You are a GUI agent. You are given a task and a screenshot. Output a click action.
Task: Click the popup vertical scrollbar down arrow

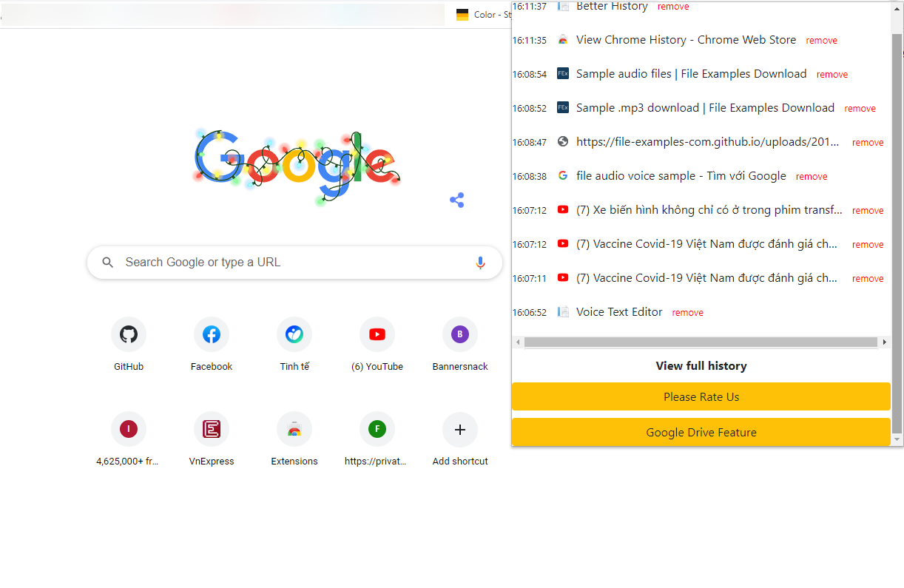click(x=897, y=440)
